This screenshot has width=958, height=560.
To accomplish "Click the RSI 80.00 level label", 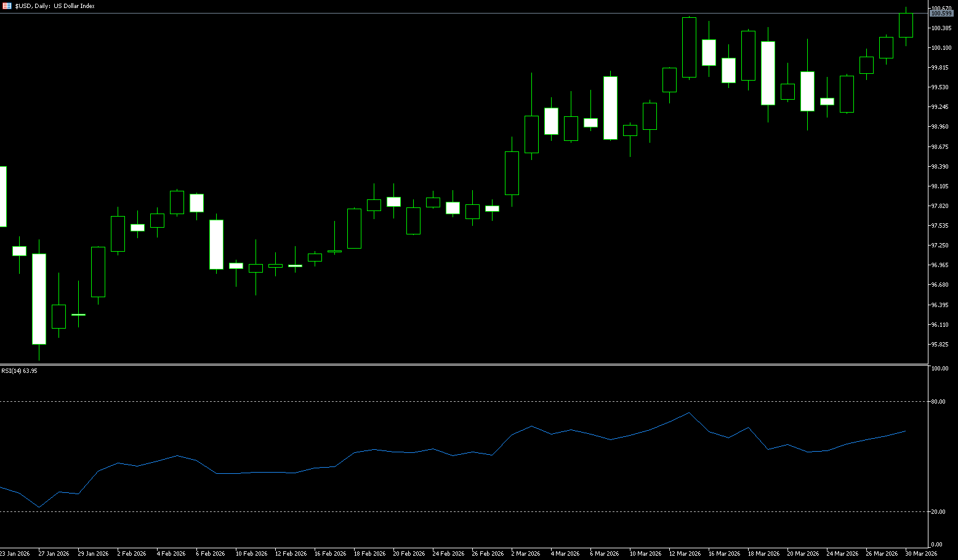I will 939,402.
